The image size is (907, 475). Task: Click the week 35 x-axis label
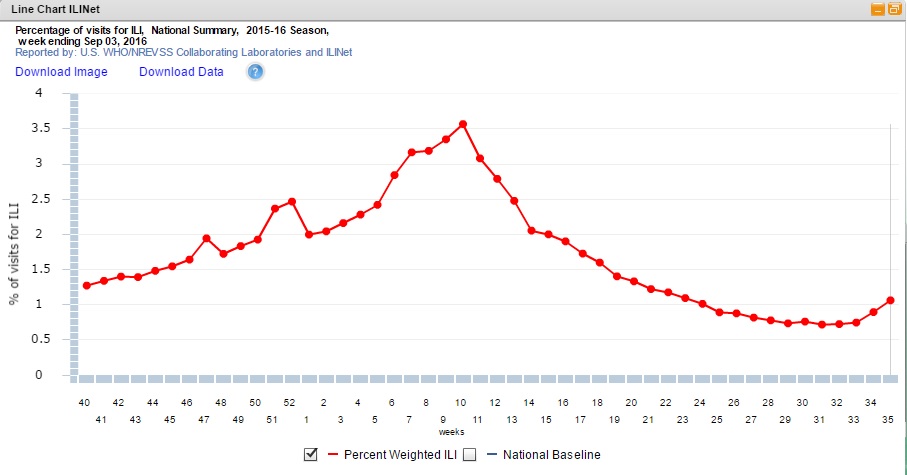pyautogui.click(x=888, y=420)
